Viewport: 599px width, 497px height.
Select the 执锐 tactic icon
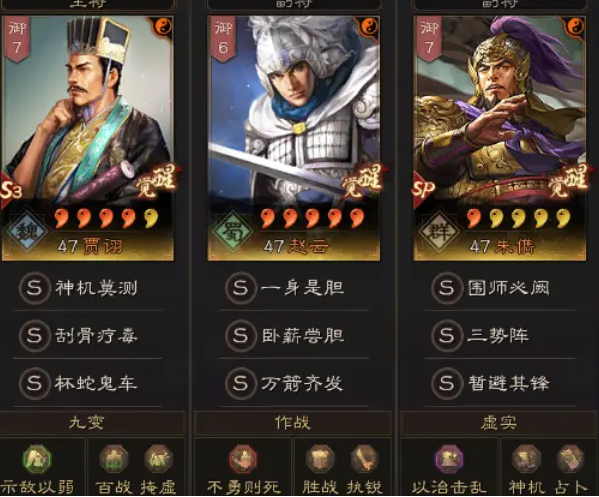(x=364, y=458)
